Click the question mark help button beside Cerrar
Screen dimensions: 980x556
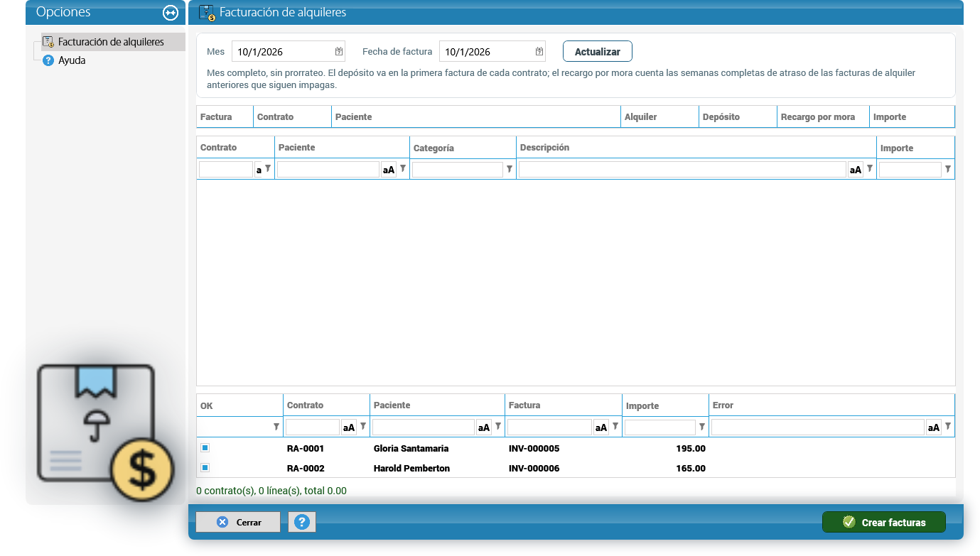tap(302, 522)
